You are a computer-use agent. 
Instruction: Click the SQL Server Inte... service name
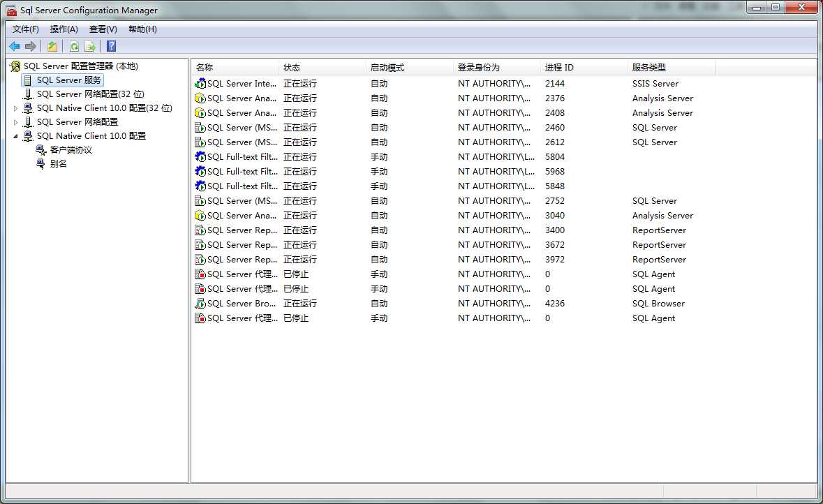click(x=242, y=84)
